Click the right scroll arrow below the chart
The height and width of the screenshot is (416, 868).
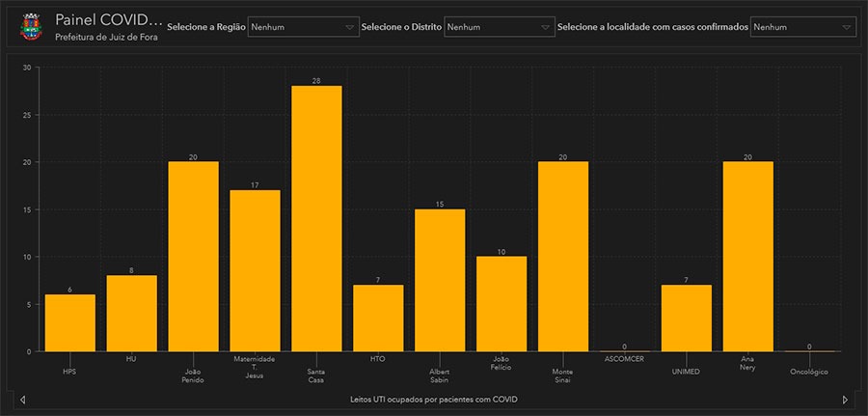coord(845,400)
